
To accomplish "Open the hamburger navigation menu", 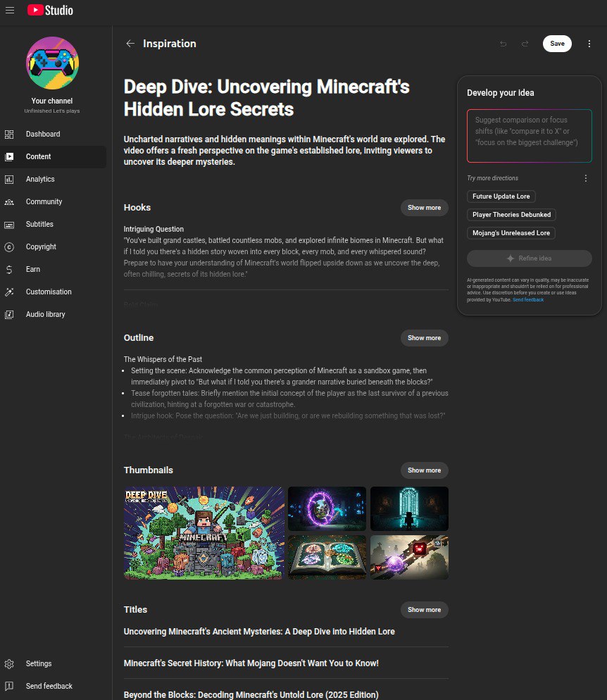I will click(x=10, y=11).
